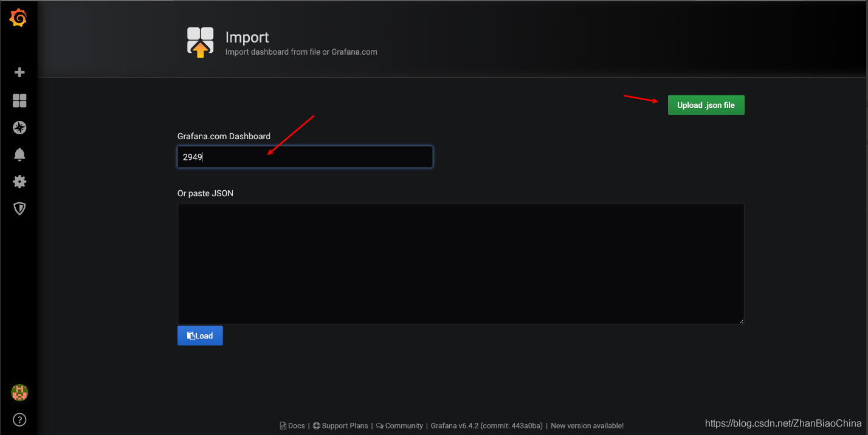Screen dimensions: 868x435
Task: Click the Upload .json file button
Action: click(x=706, y=105)
